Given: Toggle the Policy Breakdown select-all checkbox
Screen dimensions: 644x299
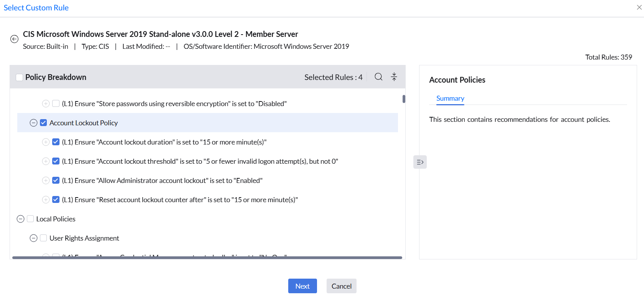Looking at the screenshot, I should (19, 77).
